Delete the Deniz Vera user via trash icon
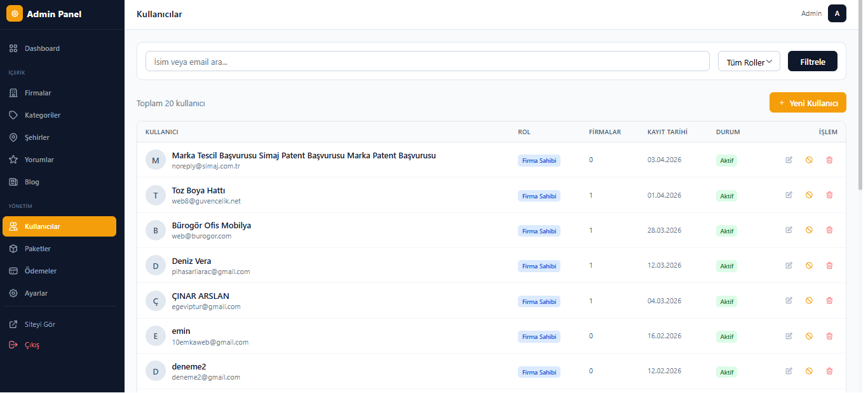 tap(829, 265)
